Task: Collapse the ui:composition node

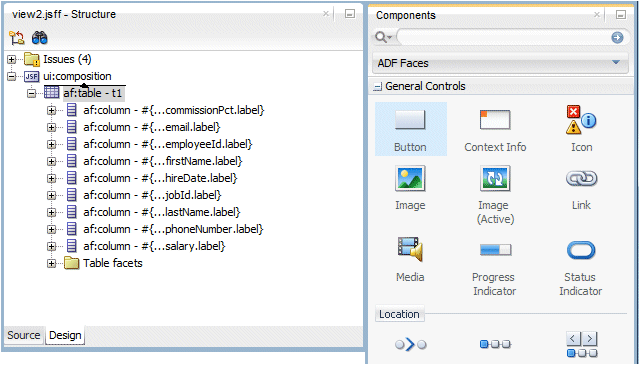Action: pos(11,76)
